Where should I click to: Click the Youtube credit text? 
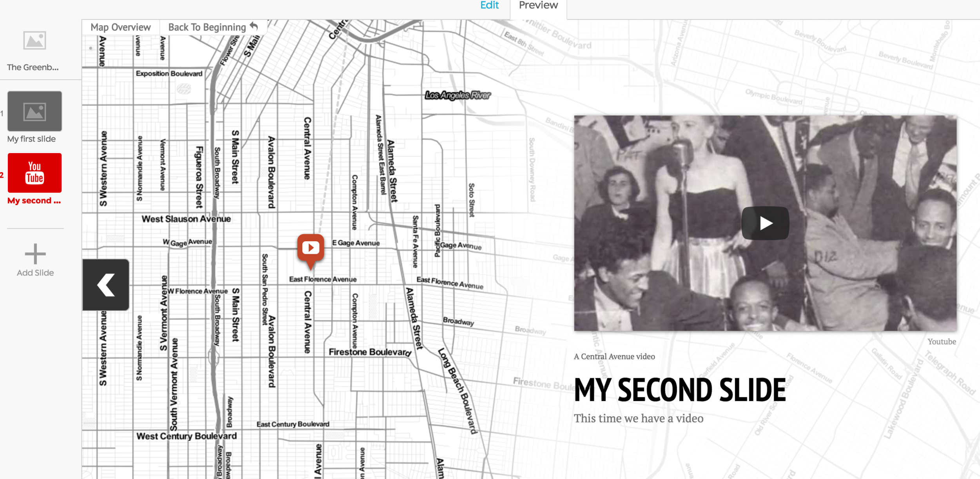(941, 342)
